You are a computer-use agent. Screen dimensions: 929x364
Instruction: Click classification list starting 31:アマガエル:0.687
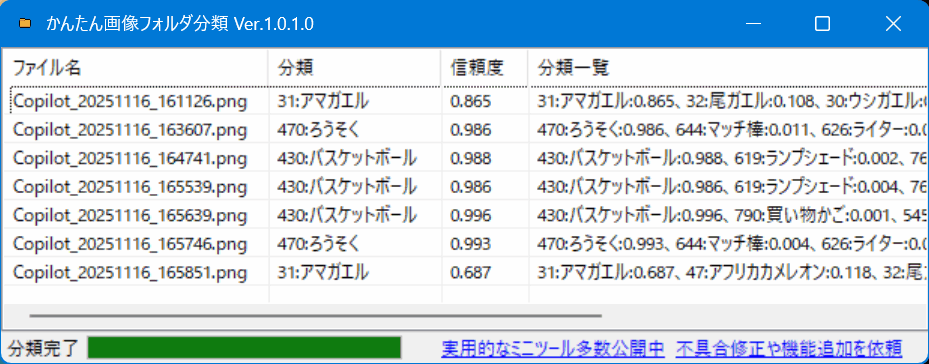[x=732, y=272]
